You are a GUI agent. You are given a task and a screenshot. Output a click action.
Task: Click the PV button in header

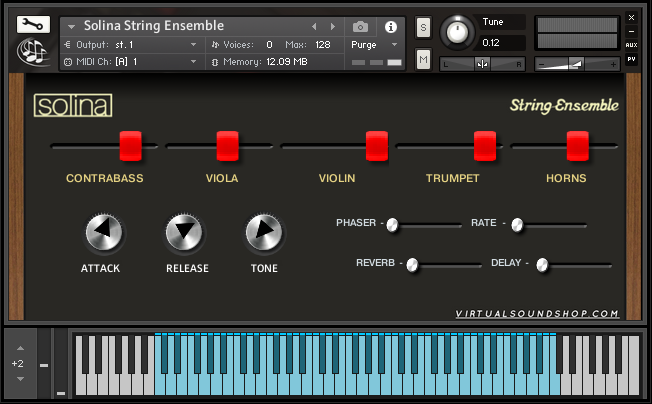click(x=631, y=59)
